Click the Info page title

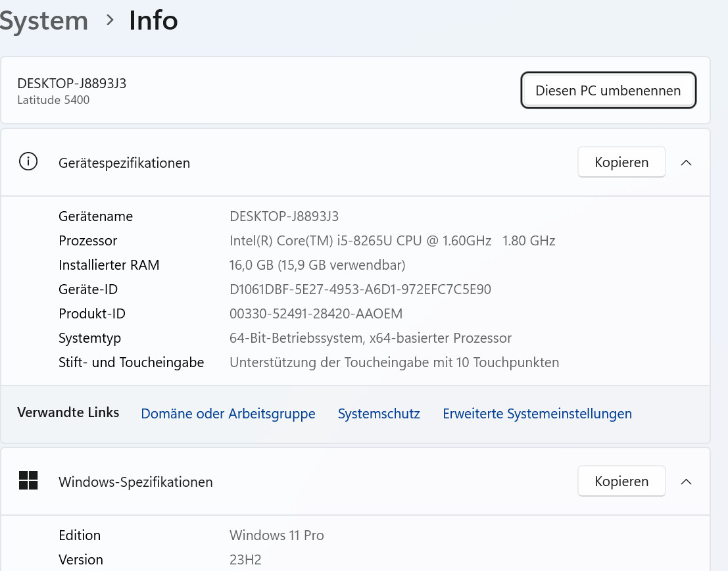pos(153,21)
